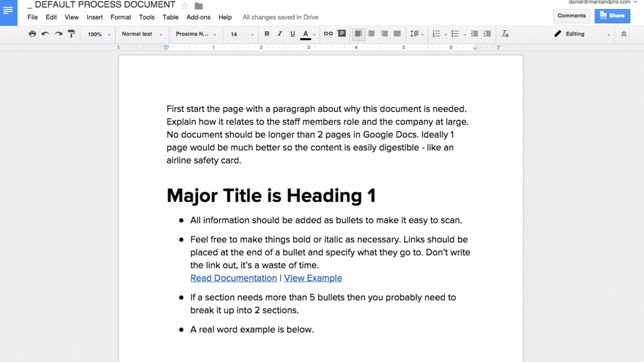Open the Format menu
The height and width of the screenshot is (362, 644).
click(x=120, y=17)
